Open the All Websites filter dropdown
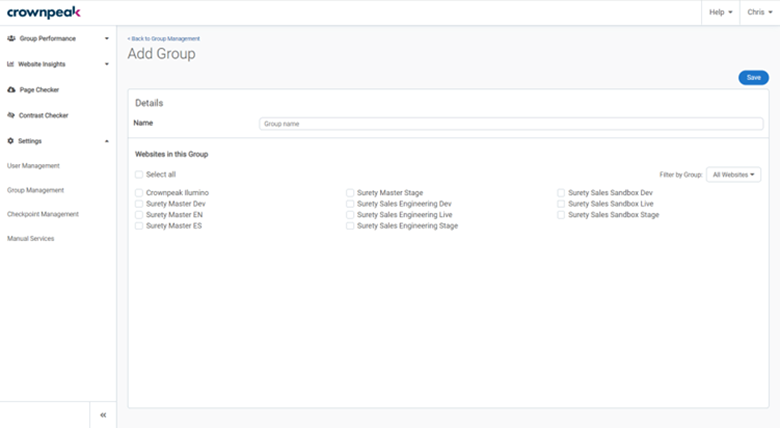Screen dimensions: 780x428 pyautogui.click(x=734, y=175)
